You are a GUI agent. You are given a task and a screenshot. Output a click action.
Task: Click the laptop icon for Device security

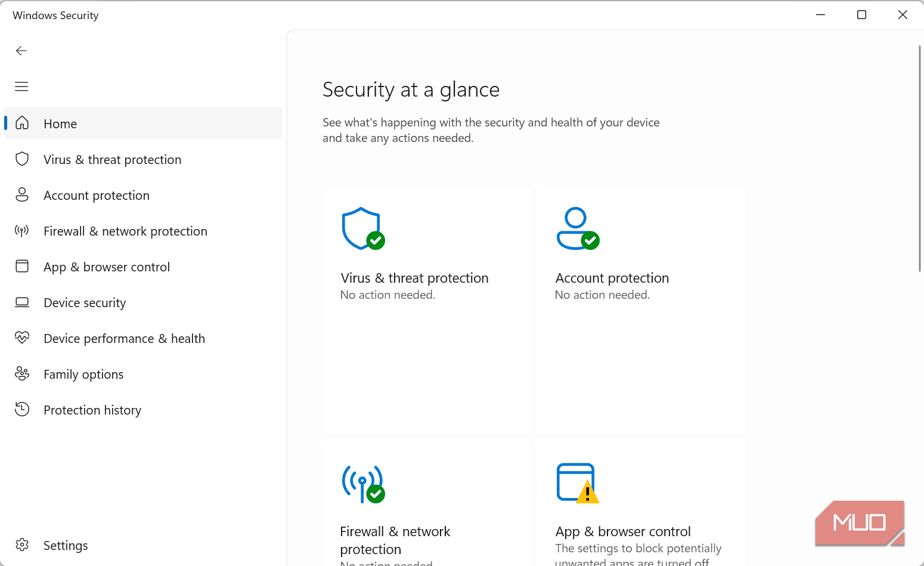pos(22,302)
